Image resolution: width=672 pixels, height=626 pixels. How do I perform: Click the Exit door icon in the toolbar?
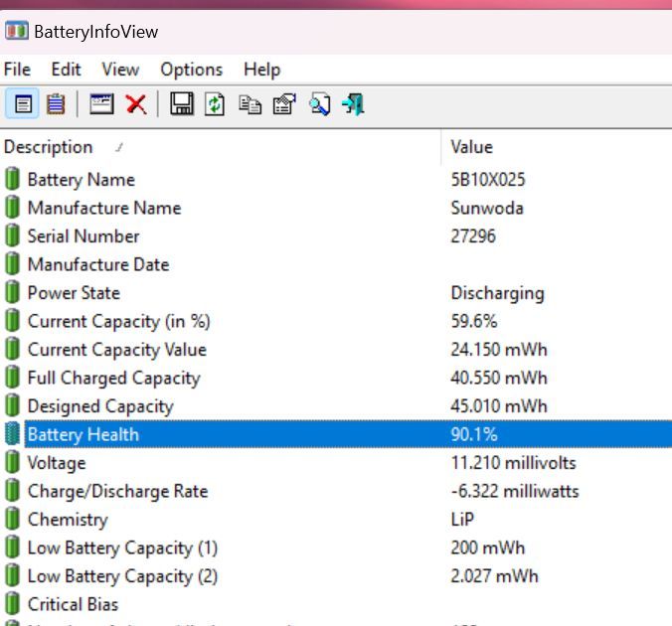pyautogui.click(x=353, y=103)
